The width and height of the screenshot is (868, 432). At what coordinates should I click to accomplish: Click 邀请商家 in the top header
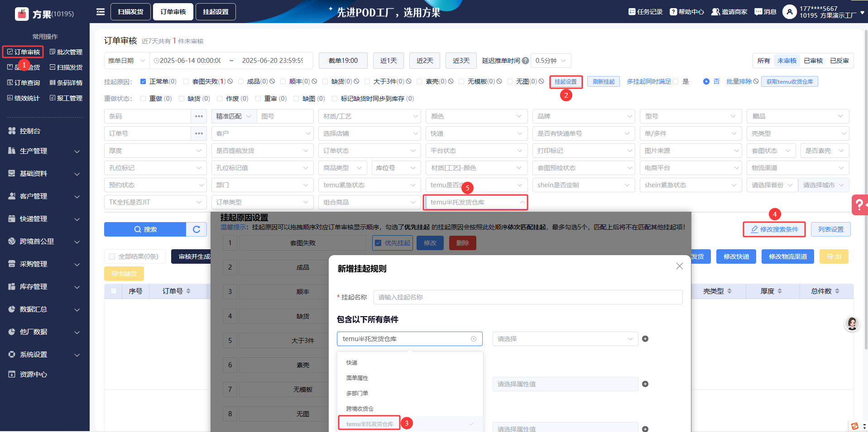[729, 12]
